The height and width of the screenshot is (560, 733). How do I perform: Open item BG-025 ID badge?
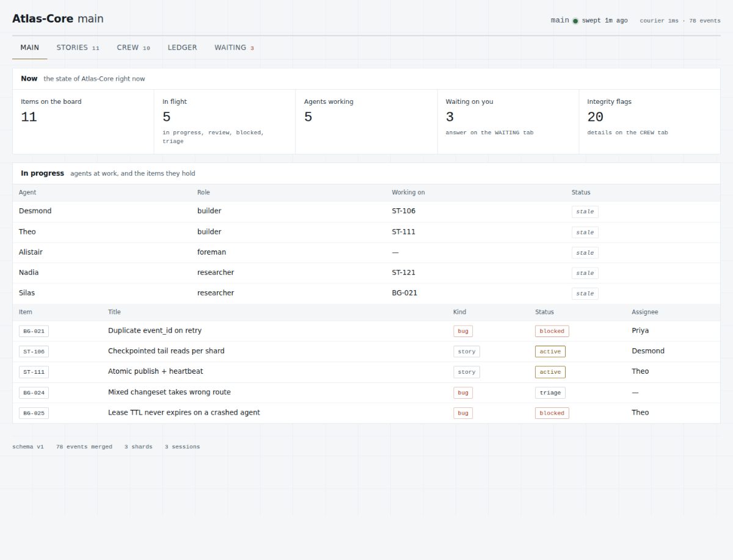click(x=34, y=413)
